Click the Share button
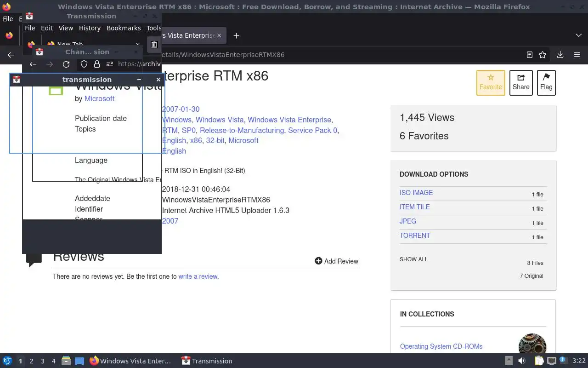588x368 pixels. click(x=521, y=83)
